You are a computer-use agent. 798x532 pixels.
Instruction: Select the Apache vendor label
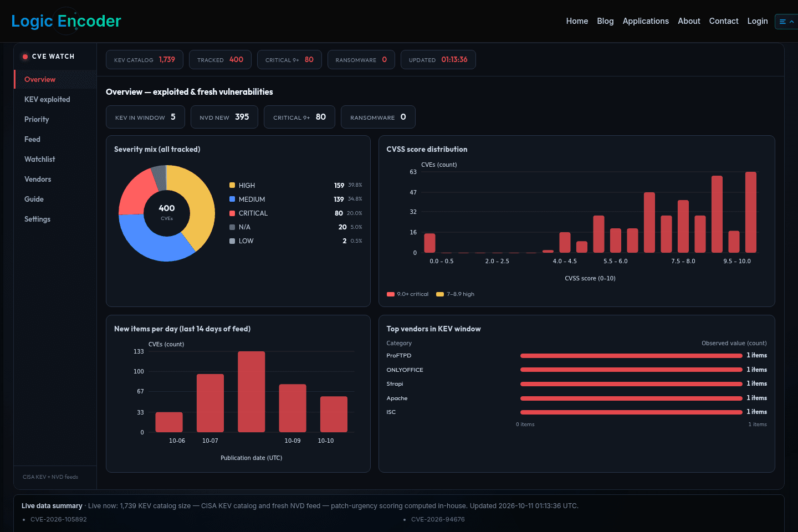click(x=397, y=398)
